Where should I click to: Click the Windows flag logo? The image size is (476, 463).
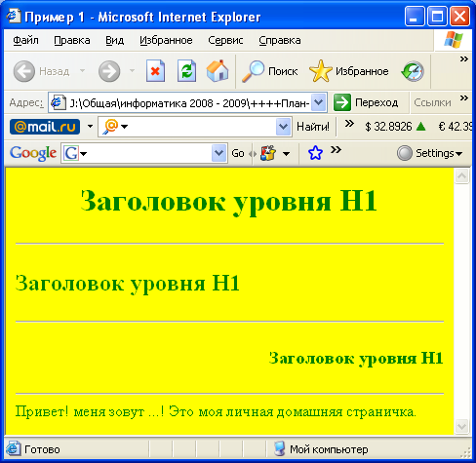point(454,40)
